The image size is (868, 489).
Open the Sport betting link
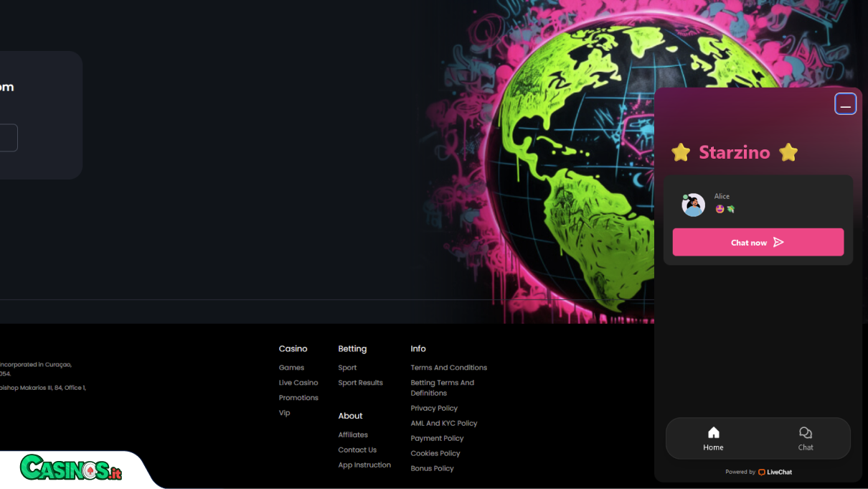click(347, 368)
